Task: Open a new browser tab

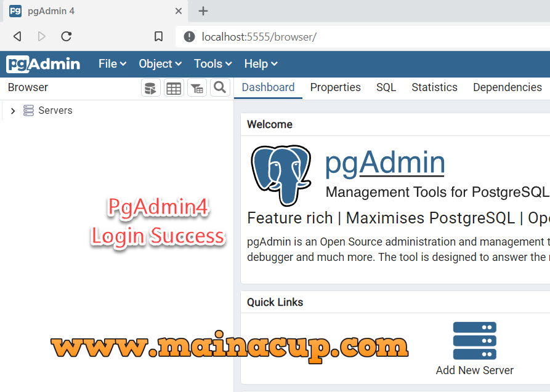Action: click(x=203, y=11)
